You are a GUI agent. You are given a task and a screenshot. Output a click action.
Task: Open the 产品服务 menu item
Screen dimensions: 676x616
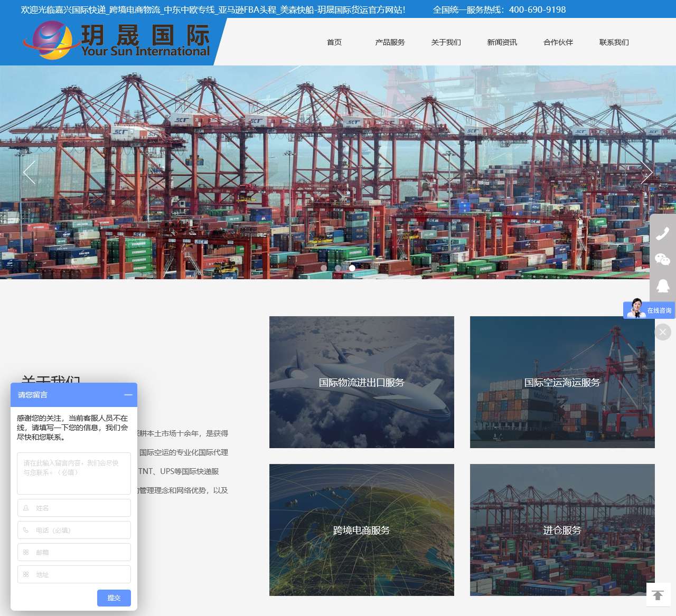[390, 42]
